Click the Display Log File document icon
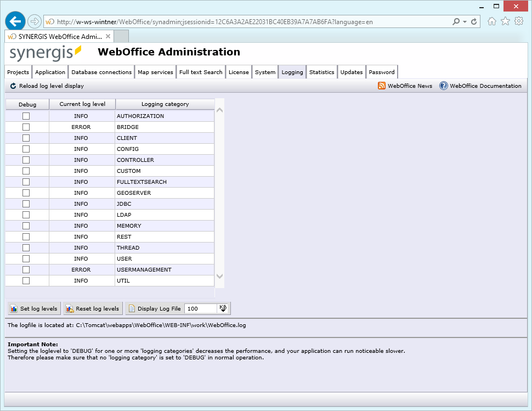The image size is (532, 411). coord(131,308)
